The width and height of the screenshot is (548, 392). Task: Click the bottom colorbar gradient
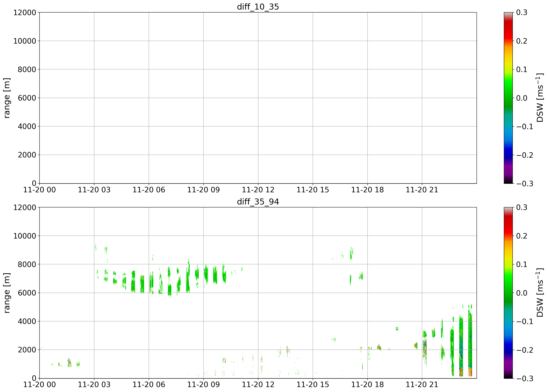point(508,292)
